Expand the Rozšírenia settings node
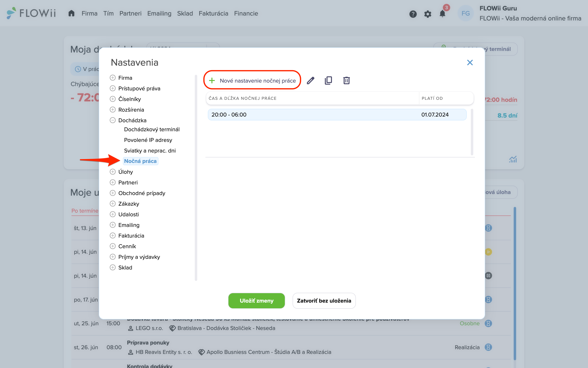The image size is (588, 368). click(x=112, y=110)
